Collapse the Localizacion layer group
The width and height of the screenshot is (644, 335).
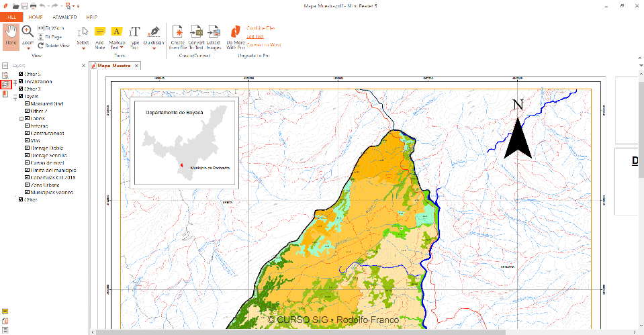(15, 82)
